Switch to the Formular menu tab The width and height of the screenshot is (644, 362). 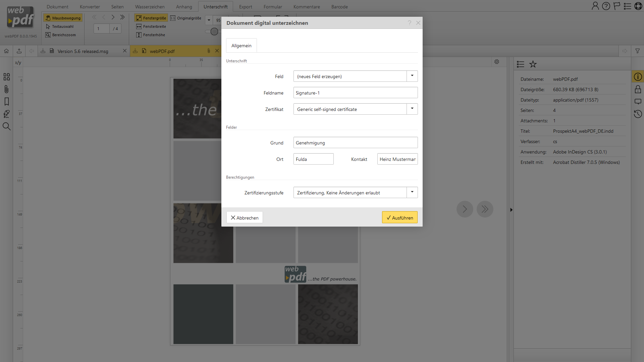(272, 7)
